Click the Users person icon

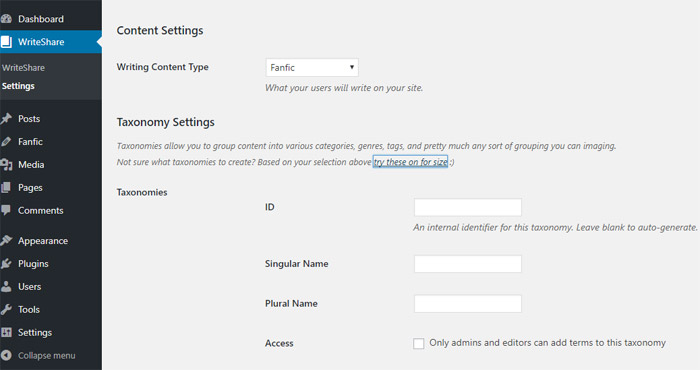click(x=6, y=287)
